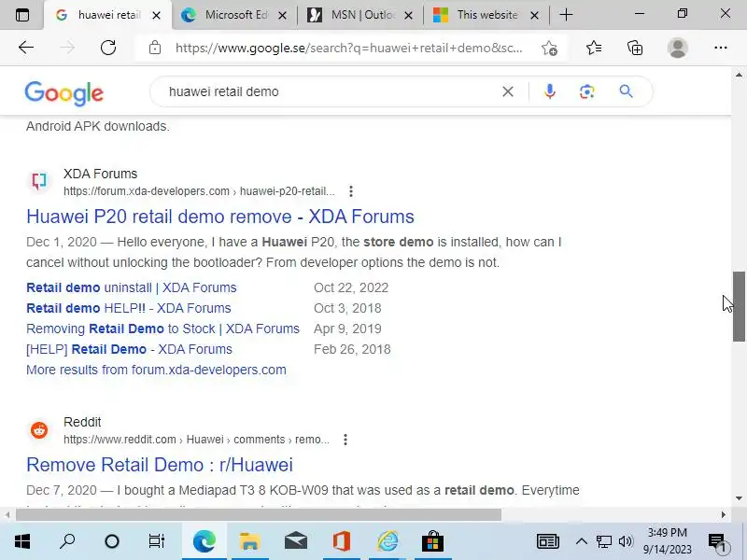Open the Windows Start menu
Viewport: 747px width, 560px height.
[22, 541]
